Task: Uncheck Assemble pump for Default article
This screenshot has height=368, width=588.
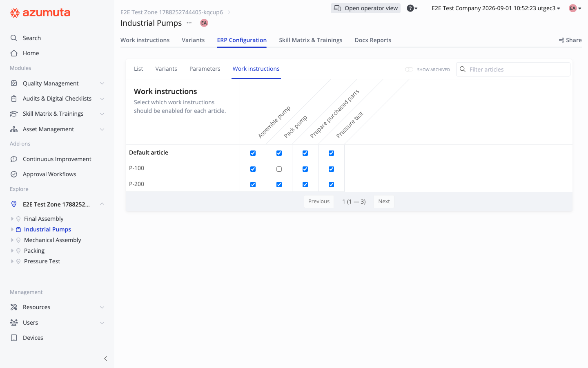Action: click(253, 153)
